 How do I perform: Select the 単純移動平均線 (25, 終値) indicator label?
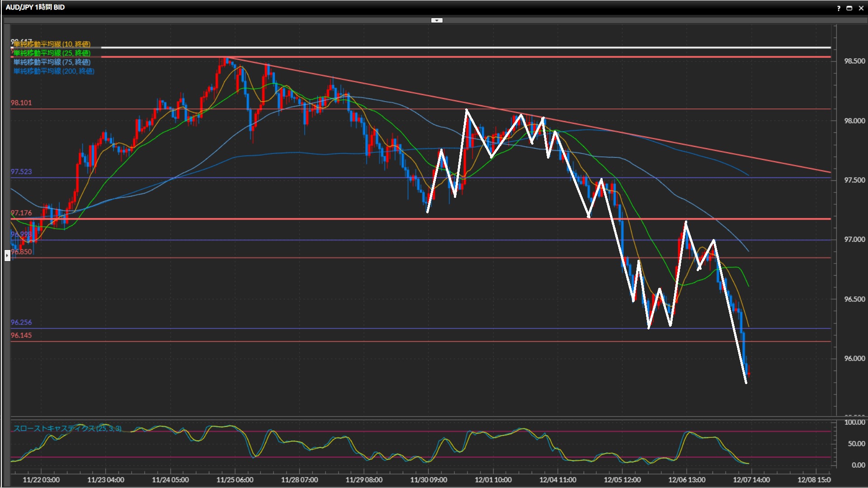pos(52,53)
